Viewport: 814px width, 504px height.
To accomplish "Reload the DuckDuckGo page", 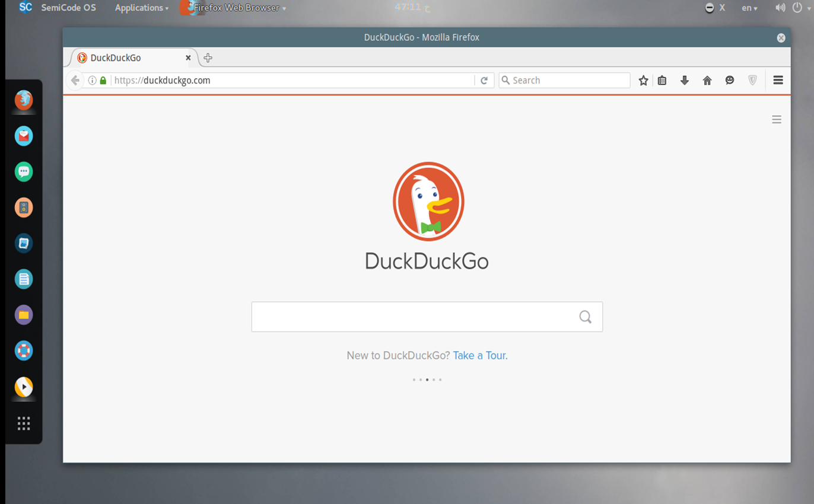I will [485, 80].
